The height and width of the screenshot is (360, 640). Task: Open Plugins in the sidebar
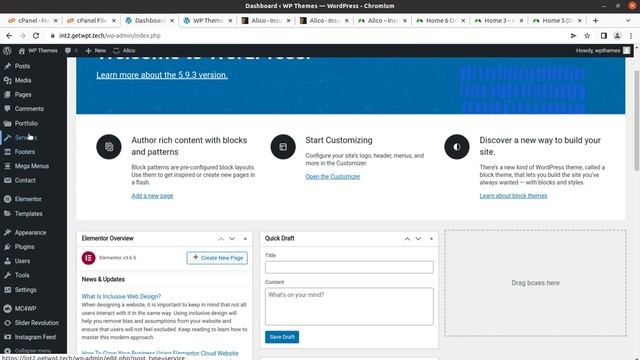tap(24, 247)
